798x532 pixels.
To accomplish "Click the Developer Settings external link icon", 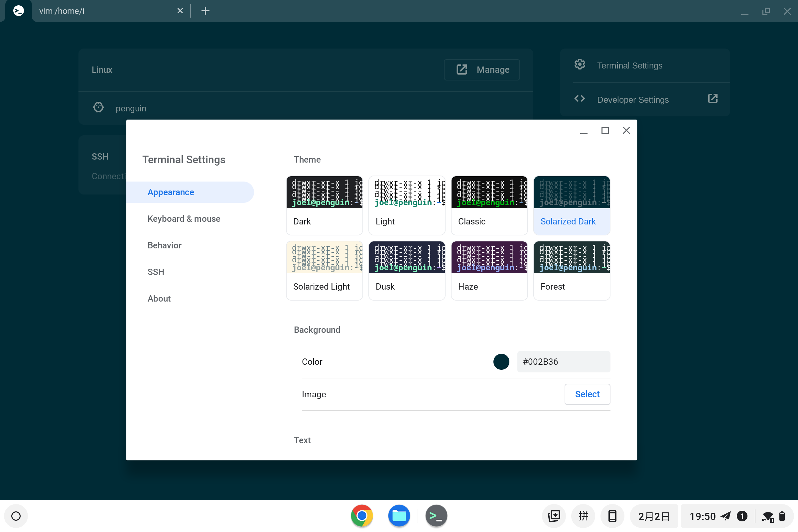I will 713,98.
